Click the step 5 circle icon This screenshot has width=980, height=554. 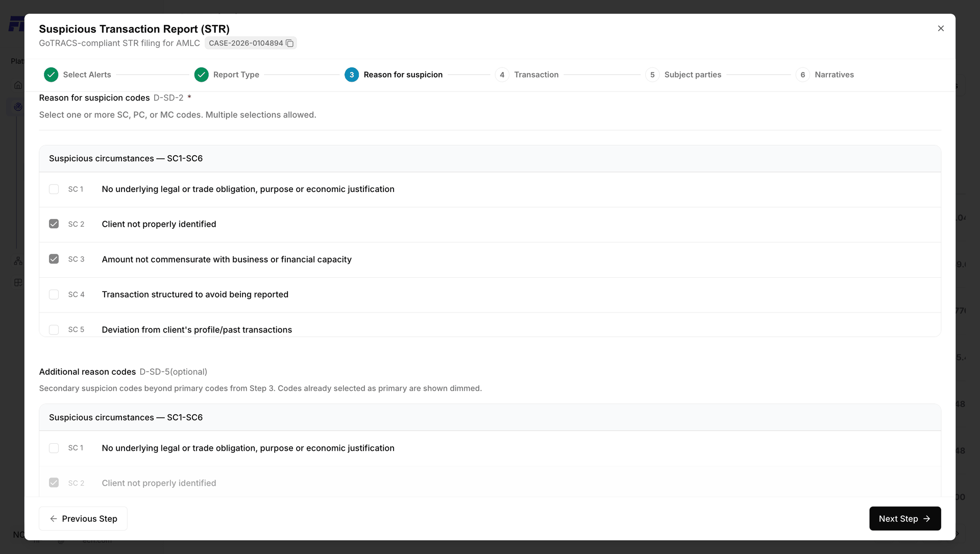pos(652,75)
